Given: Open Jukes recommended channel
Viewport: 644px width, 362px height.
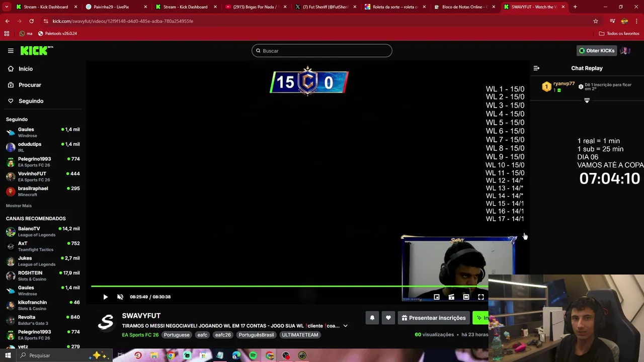Looking at the screenshot, I should click(43, 261).
